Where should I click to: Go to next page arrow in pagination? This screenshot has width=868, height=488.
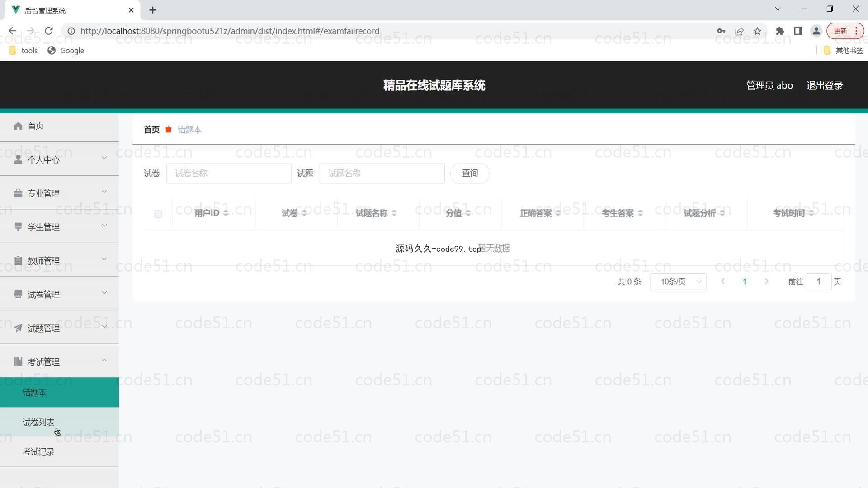pos(767,282)
